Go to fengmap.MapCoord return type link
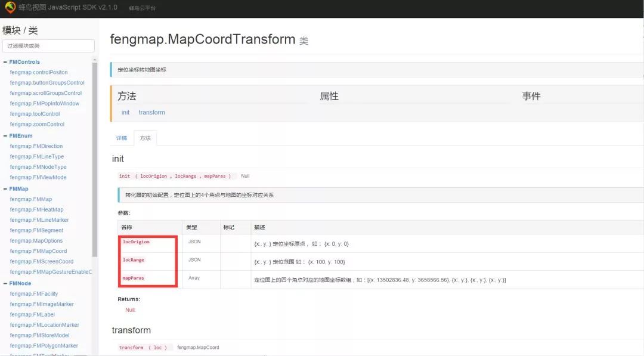This screenshot has width=644, height=356. [198, 347]
